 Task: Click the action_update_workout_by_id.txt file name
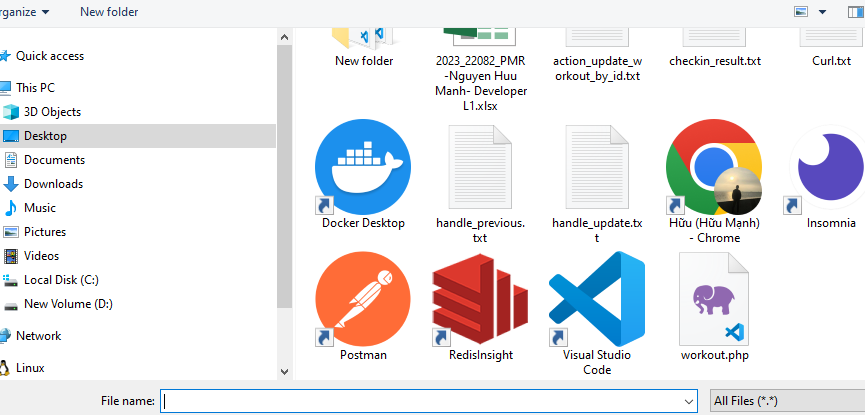[597, 68]
